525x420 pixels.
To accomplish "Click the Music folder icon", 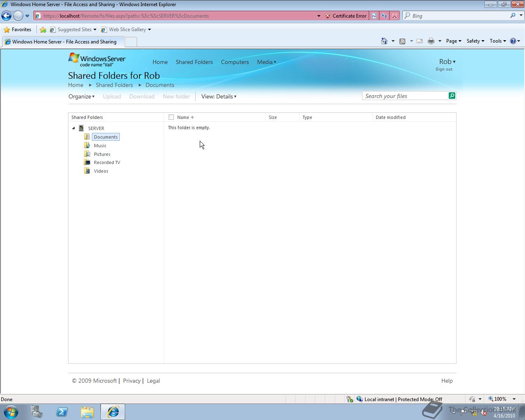I will (87, 145).
